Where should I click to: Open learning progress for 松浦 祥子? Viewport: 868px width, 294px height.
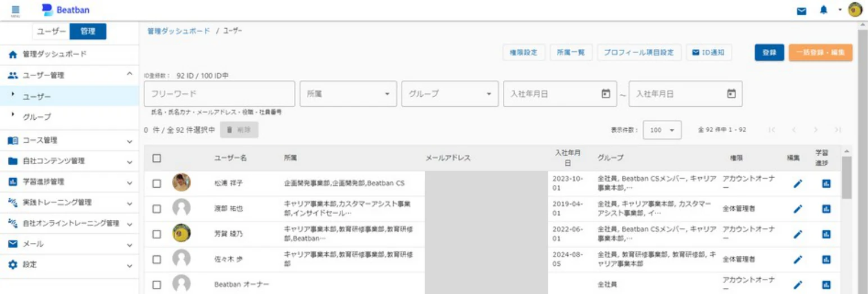(826, 183)
